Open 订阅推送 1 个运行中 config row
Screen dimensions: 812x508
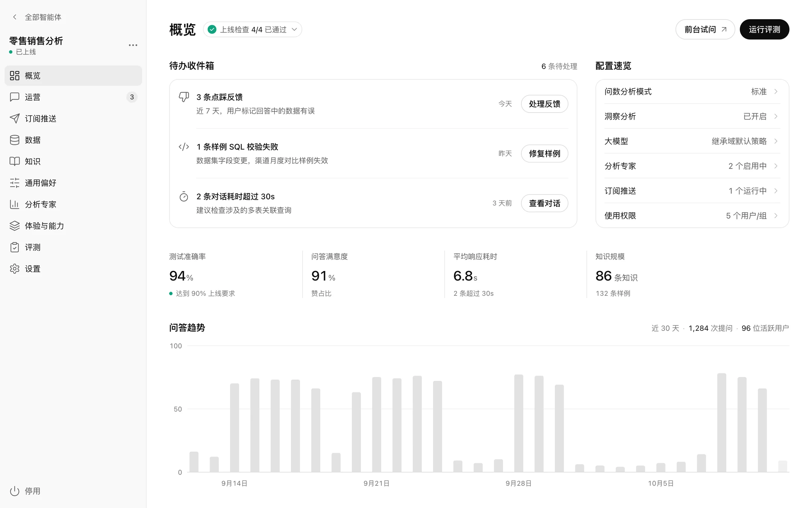tap(692, 191)
